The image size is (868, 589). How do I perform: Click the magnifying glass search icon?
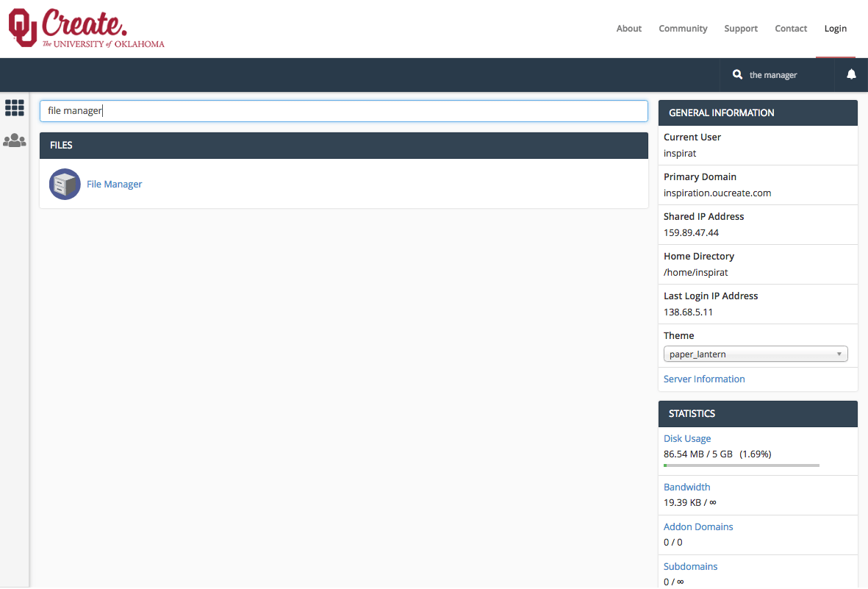pyautogui.click(x=737, y=74)
